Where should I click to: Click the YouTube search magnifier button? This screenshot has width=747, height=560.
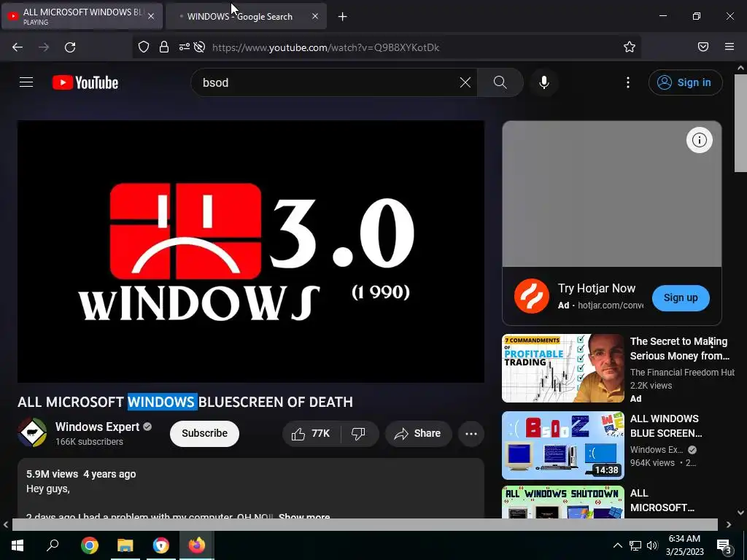500,82
